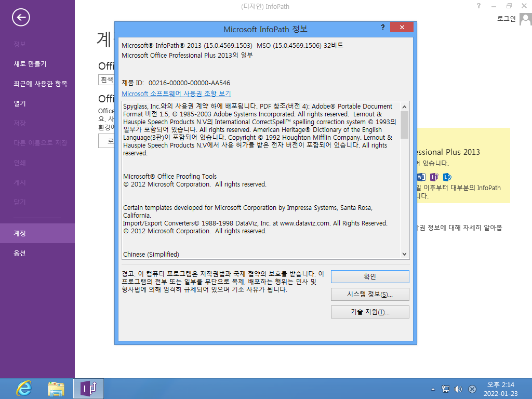Click the license text scrollbar thumb
This screenshot has height=399, width=532.
tap(404, 125)
